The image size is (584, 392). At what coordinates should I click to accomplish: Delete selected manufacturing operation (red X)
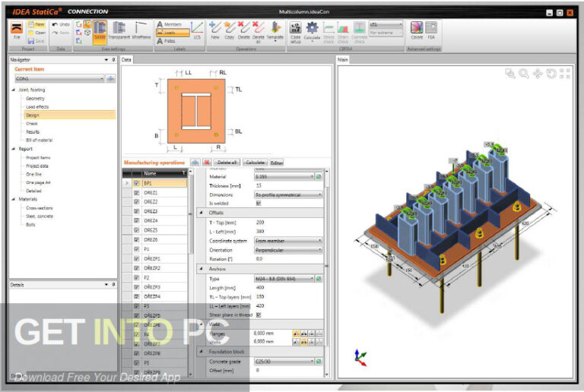(207, 163)
